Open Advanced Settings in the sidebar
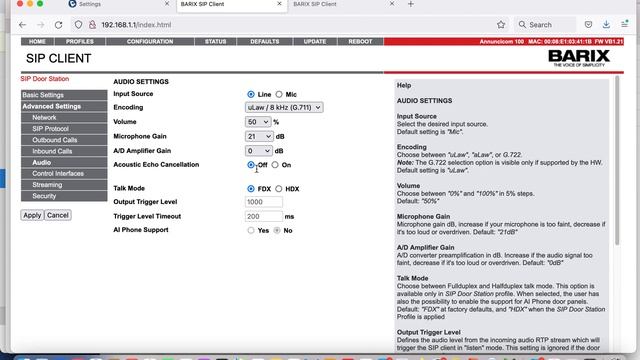The width and height of the screenshot is (640, 360). (x=64, y=107)
